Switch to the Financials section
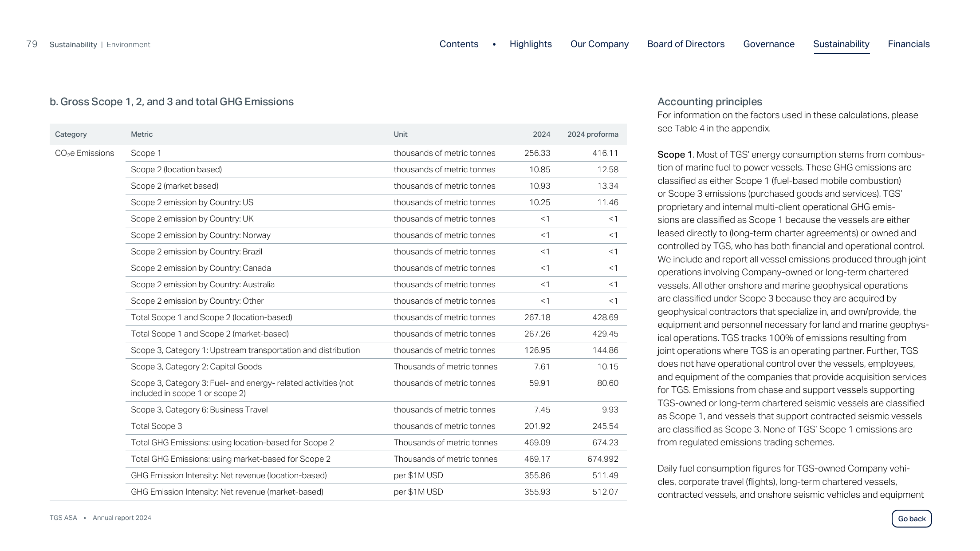This screenshot has width=980, height=551. point(909,44)
